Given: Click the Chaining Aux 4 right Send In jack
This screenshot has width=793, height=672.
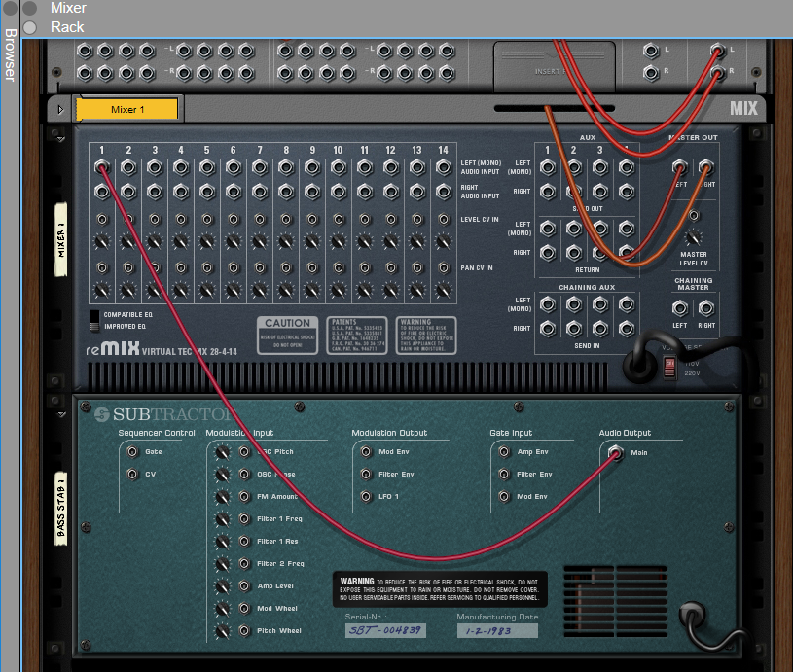Looking at the screenshot, I should tap(627, 329).
